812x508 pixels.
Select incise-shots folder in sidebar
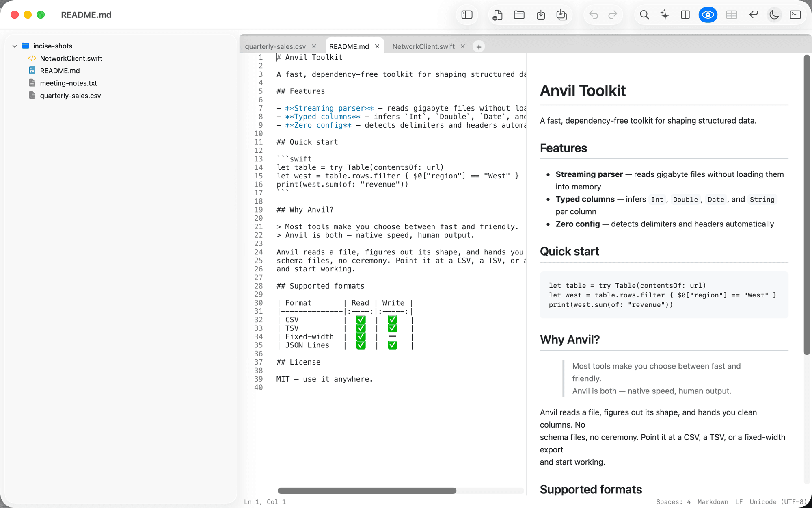click(53, 46)
